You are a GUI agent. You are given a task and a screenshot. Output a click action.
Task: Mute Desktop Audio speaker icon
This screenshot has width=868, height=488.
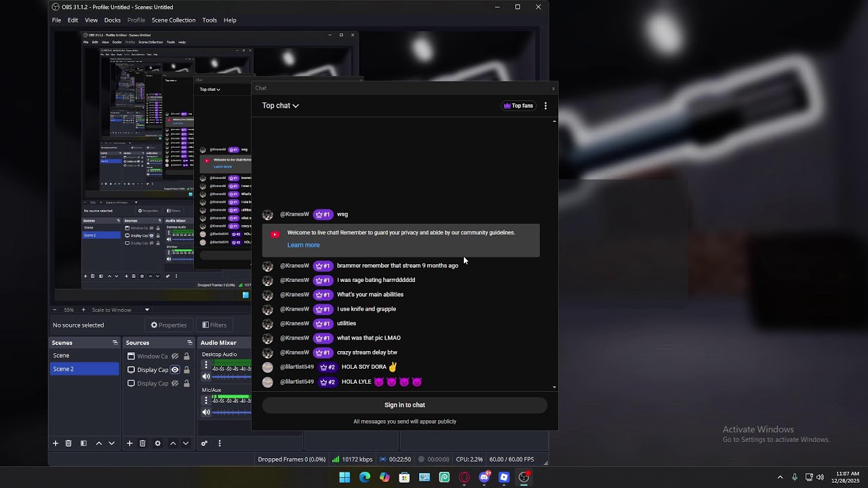click(x=206, y=377)
